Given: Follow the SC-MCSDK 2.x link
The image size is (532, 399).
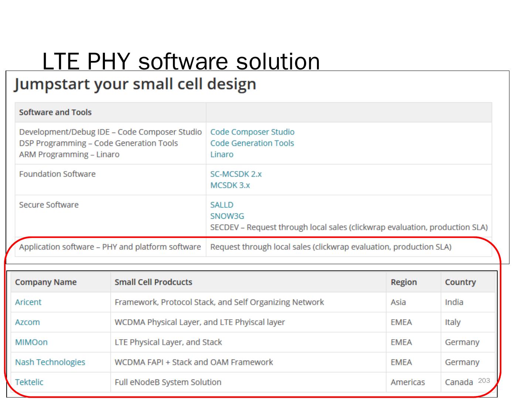Looking at the screenshot, I should tap(236, 174).
